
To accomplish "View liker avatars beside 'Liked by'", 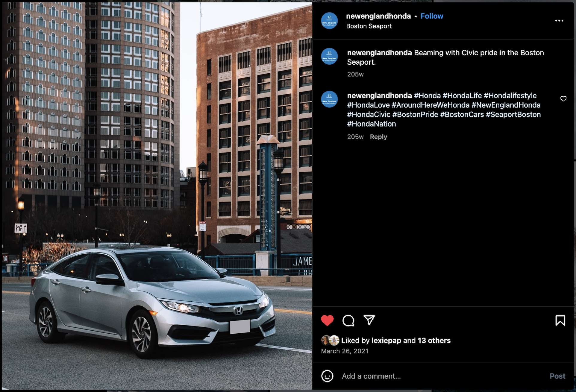I will click(x=330, y=341).
